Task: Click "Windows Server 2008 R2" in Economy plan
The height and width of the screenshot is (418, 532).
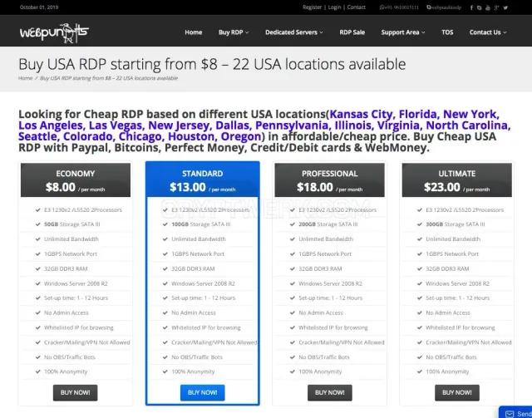Action: pyautogui.click(x=76, y=283)
